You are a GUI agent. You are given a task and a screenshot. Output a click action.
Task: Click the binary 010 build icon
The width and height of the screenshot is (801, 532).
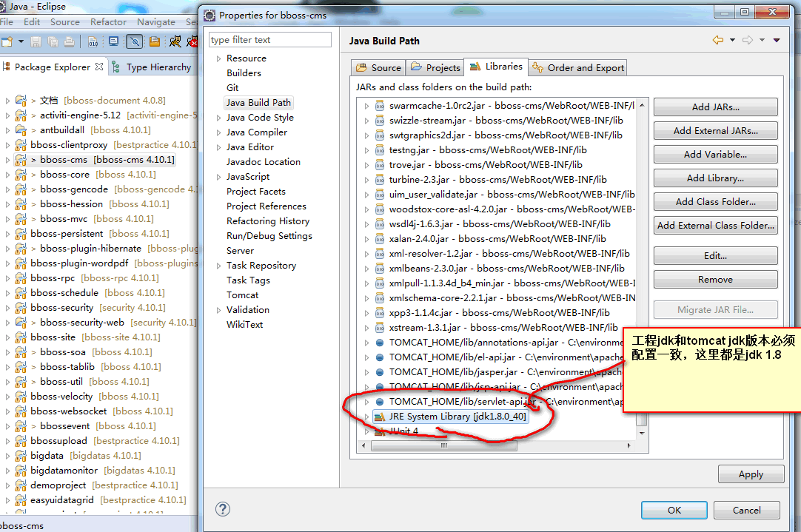tap(93, 41)
